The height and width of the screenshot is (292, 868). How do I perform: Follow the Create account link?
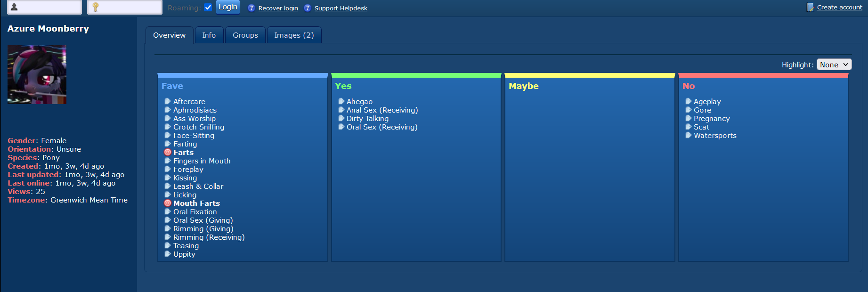840,7
